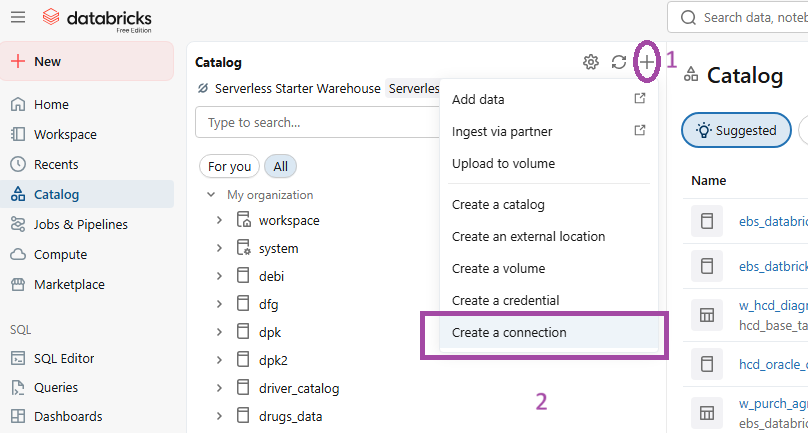The image size is (808, 433).
Task: Choose 'Create a catalog' from menu
Action: pos(498,204)
